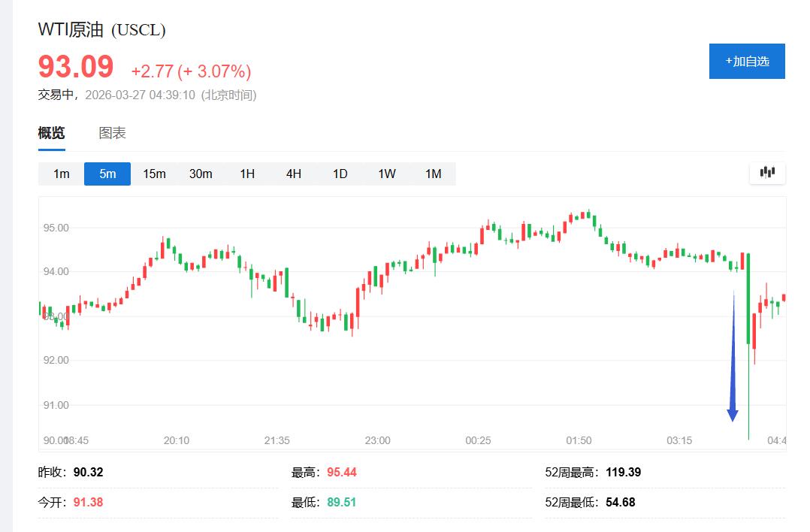Click the 01:50 time axis label
Viewport: 810px width, 532px height.
(x=579, y=440)
